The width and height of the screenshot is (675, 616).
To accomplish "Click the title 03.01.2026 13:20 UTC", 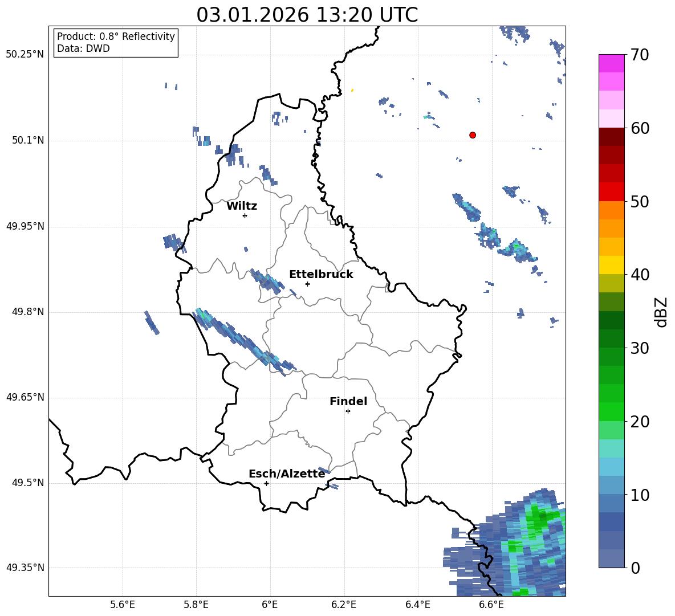I will tap(307, 15).
